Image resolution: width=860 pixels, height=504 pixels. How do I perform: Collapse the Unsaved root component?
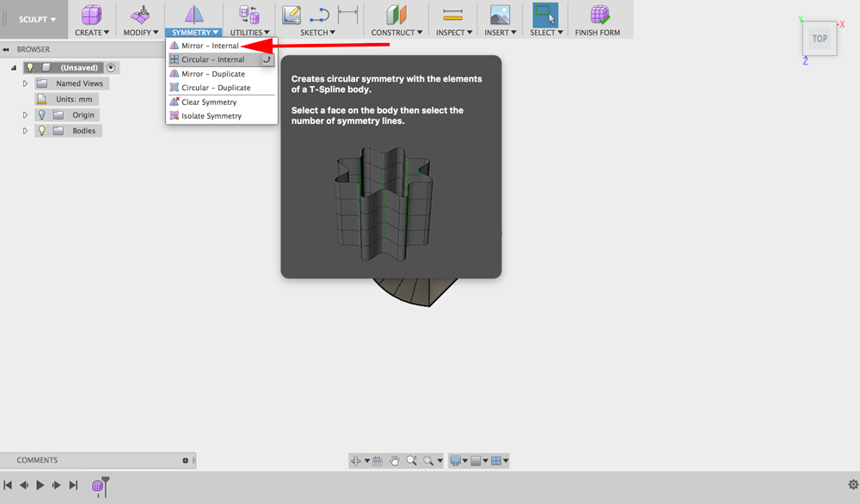click(14, 67)
